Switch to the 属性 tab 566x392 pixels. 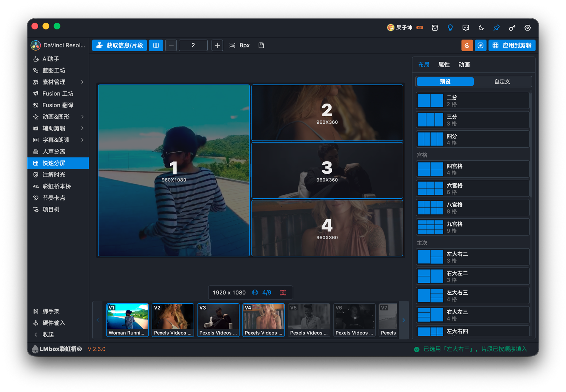pos(444,65)
